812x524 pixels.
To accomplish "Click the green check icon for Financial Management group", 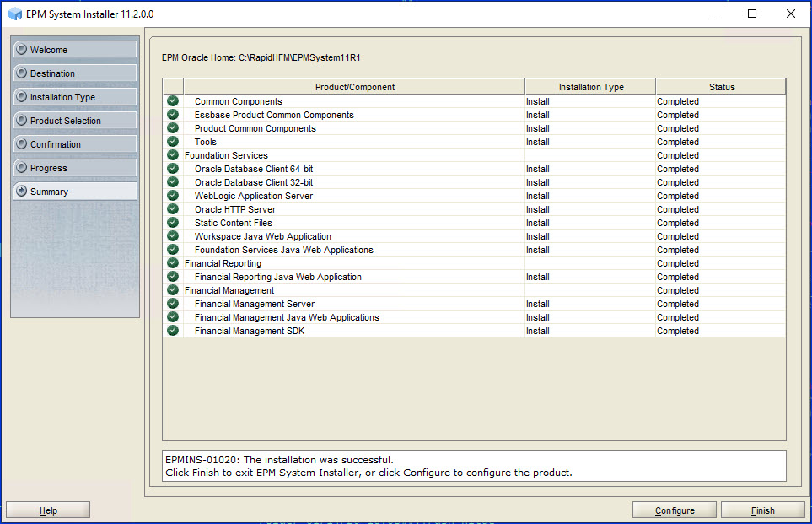I will [x=173, y=289].
